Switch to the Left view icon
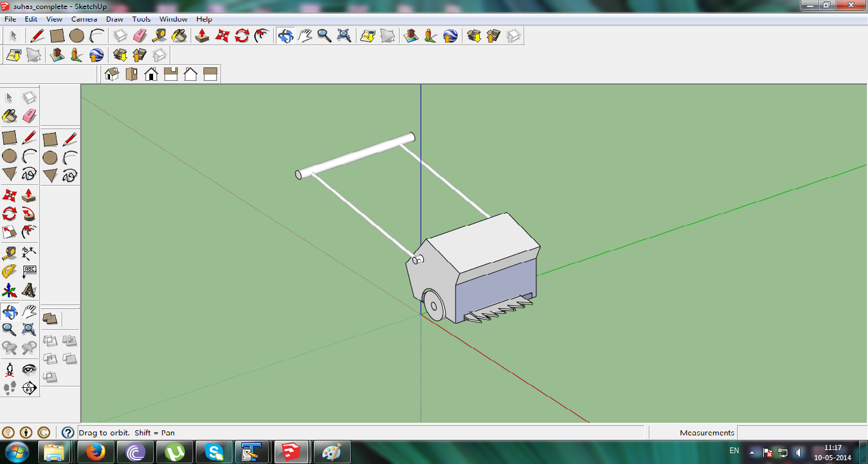The image size is (868, 464). (x=210, y=74)
